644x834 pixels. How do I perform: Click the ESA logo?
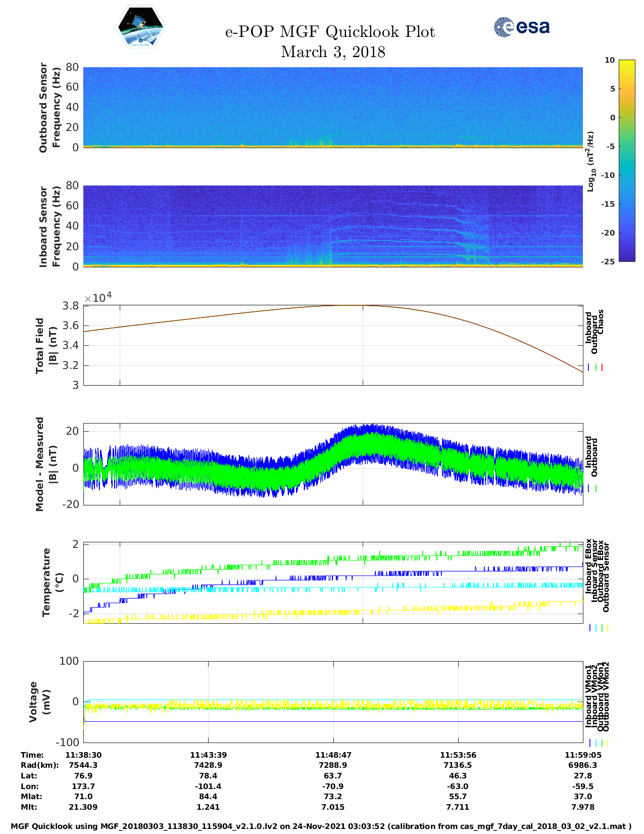click(x=522, y=27)
